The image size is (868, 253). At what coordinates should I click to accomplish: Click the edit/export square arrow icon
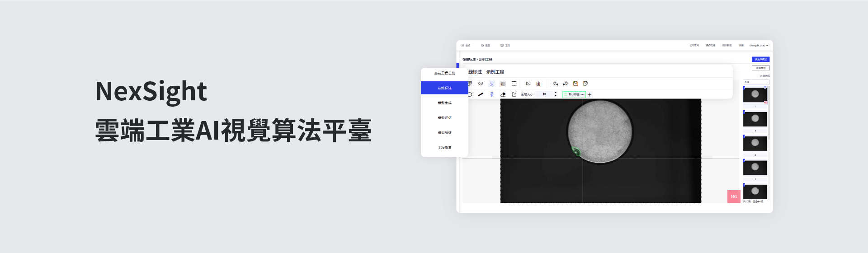point(514,94)
